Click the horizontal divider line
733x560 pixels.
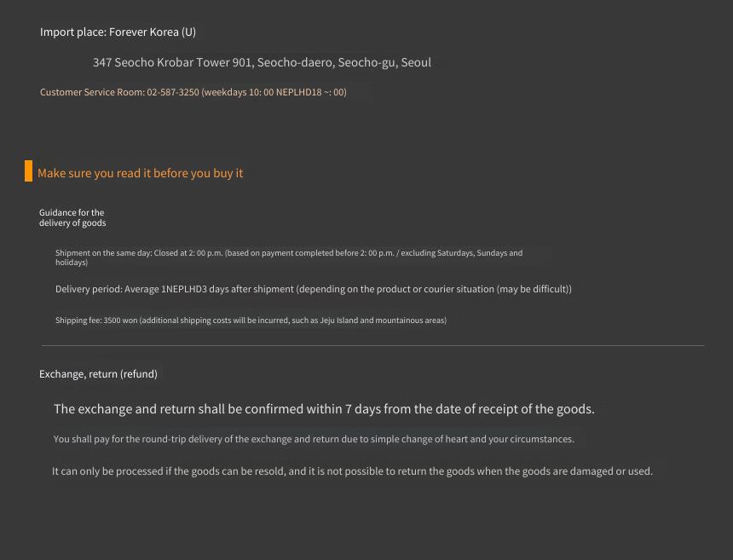373,345
